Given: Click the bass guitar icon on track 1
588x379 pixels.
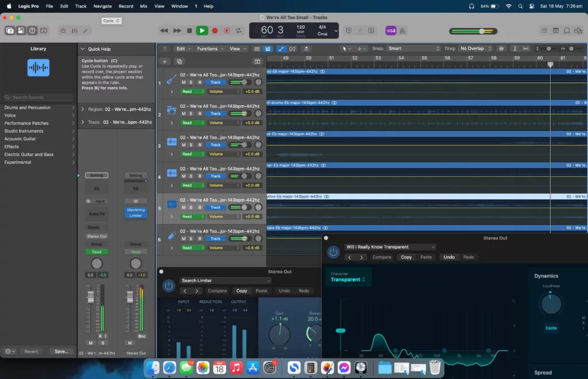Looking at the screenshot, I should coord(171,79).
